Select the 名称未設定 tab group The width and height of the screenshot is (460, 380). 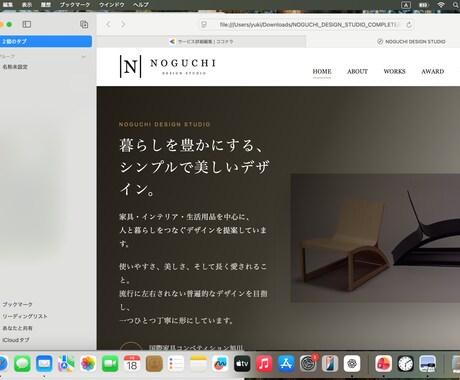coord(15,67)
